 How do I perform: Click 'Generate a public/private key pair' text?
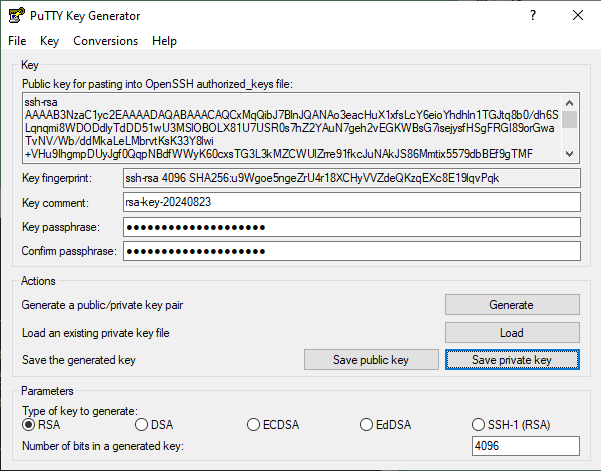pos(102,305)
